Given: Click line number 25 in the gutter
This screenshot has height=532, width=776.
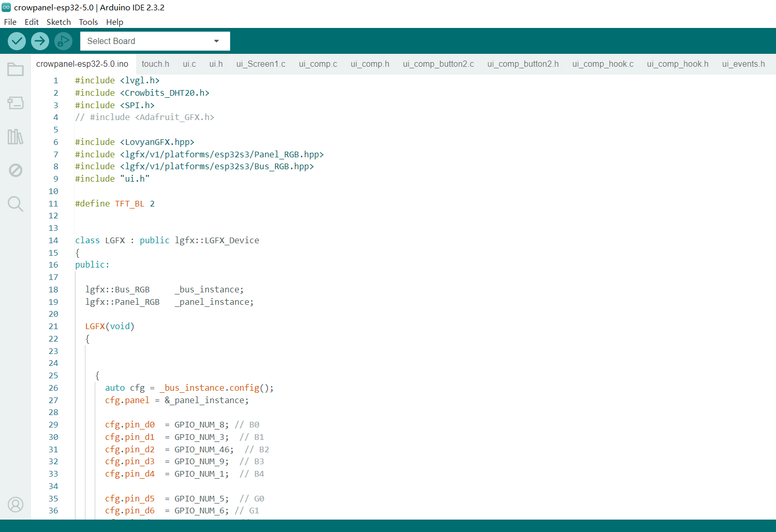Looking at the screenshot, I should tap(53, 376).
